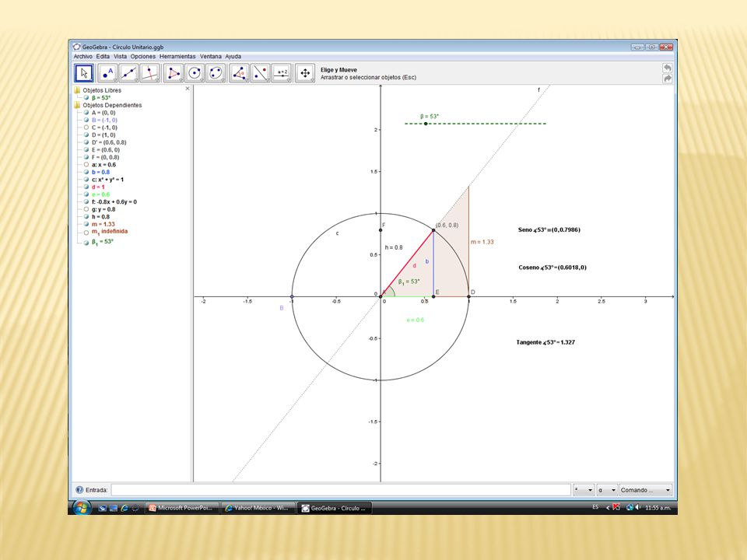
Task: Select the Conic through five points tool
Action: click(216, 73)
